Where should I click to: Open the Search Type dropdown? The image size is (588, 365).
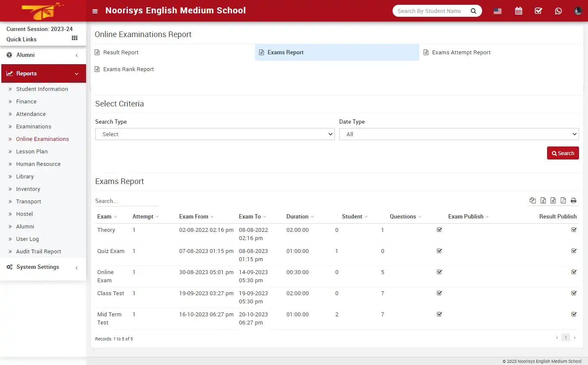[x=215, y=134]
